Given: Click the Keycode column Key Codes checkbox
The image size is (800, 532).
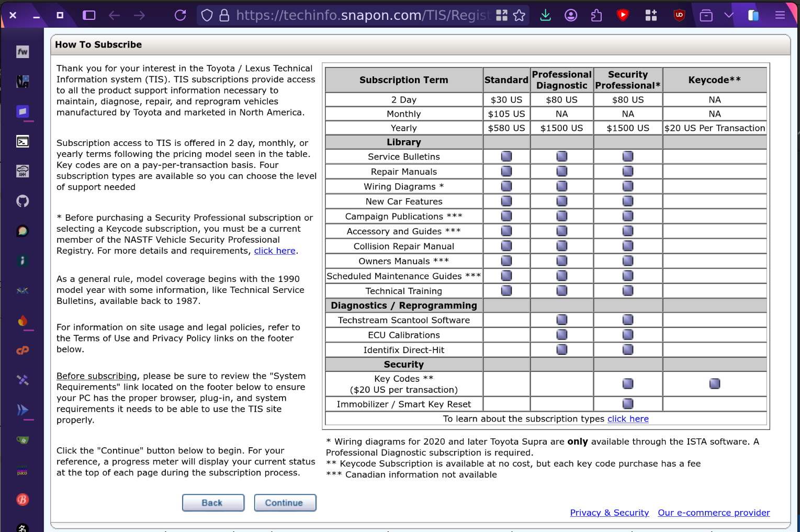Looking at the screenshot, I should pyautogui.click(x=715, y=383).
